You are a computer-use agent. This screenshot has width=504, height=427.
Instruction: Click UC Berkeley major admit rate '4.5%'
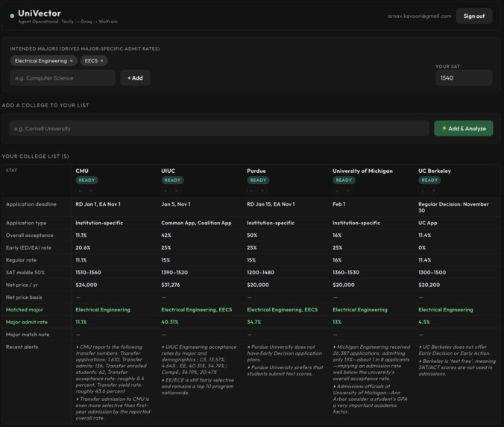pyautogui.click(x=424, y=322)
